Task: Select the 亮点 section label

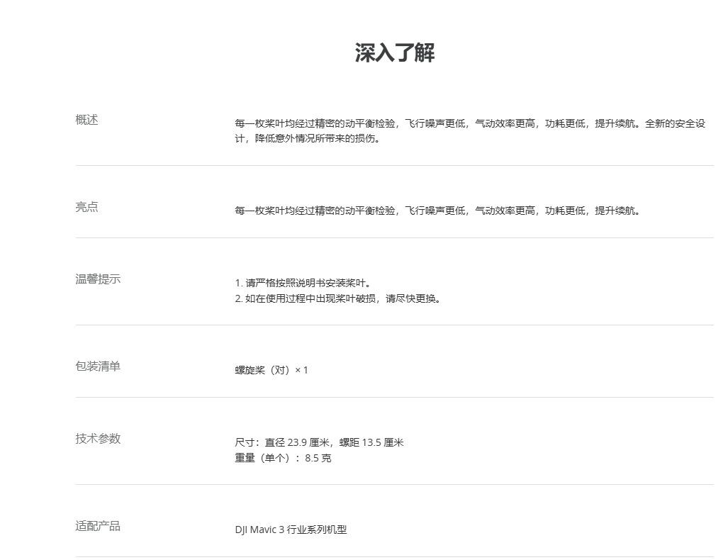Action: [86, 207]
